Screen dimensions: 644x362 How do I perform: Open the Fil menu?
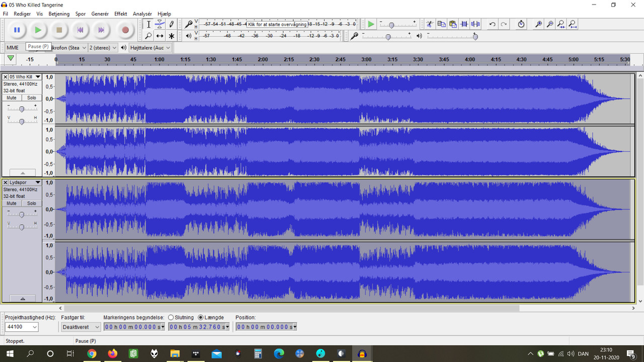(x=6, y=14)
